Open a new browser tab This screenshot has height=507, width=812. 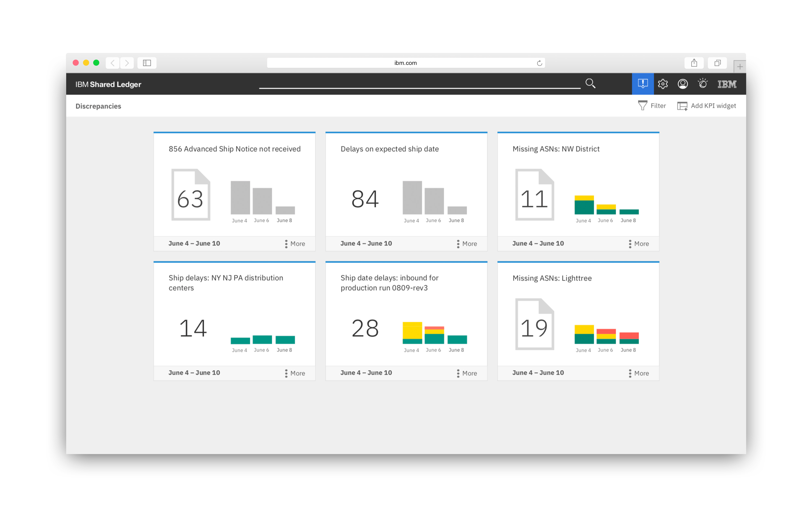pos(740,66)
